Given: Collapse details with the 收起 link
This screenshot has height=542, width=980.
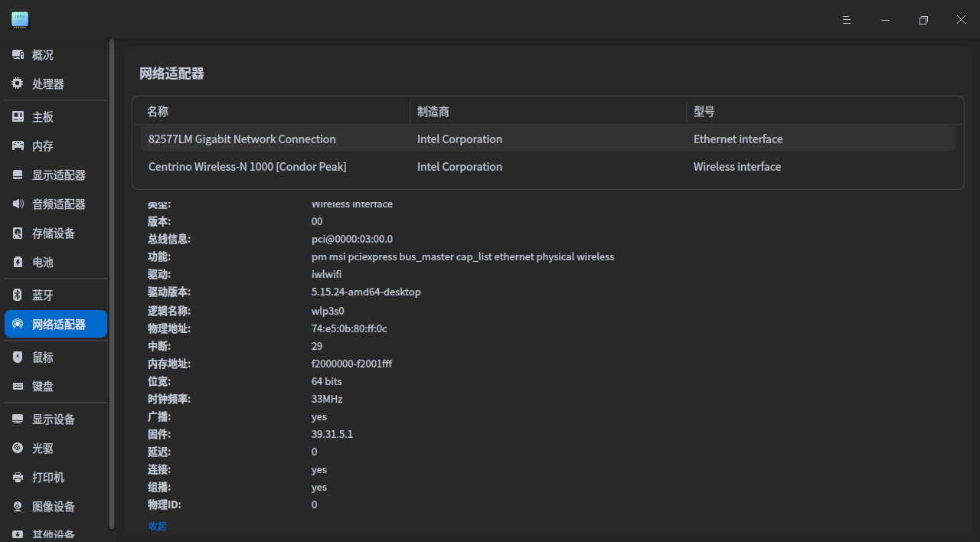Looking at the screenshot, I should [x=157, y=526].
